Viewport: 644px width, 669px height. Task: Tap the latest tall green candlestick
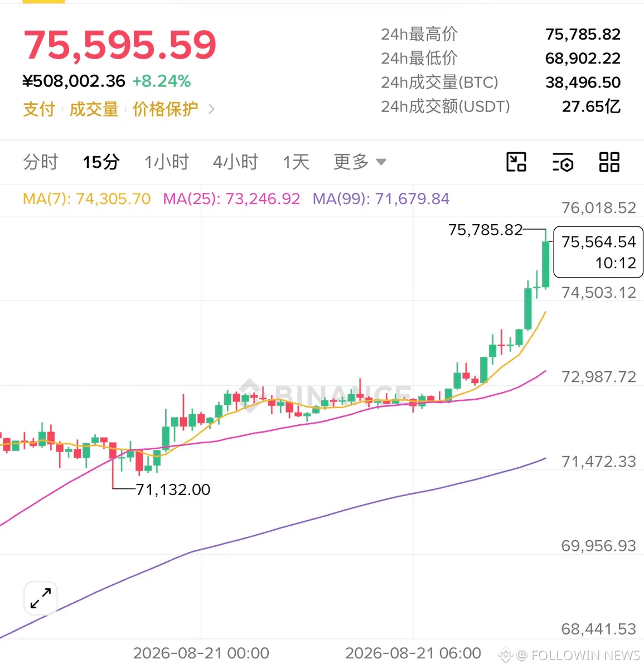(546, 263)
